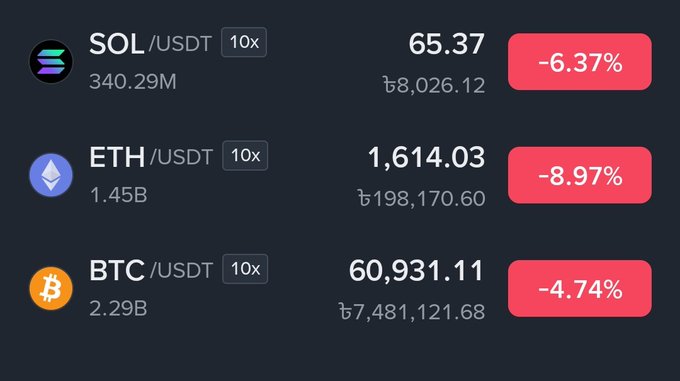Click the ETH price 1,614.03
Viewport: 680px width, 381px height.
click(426, 158)
